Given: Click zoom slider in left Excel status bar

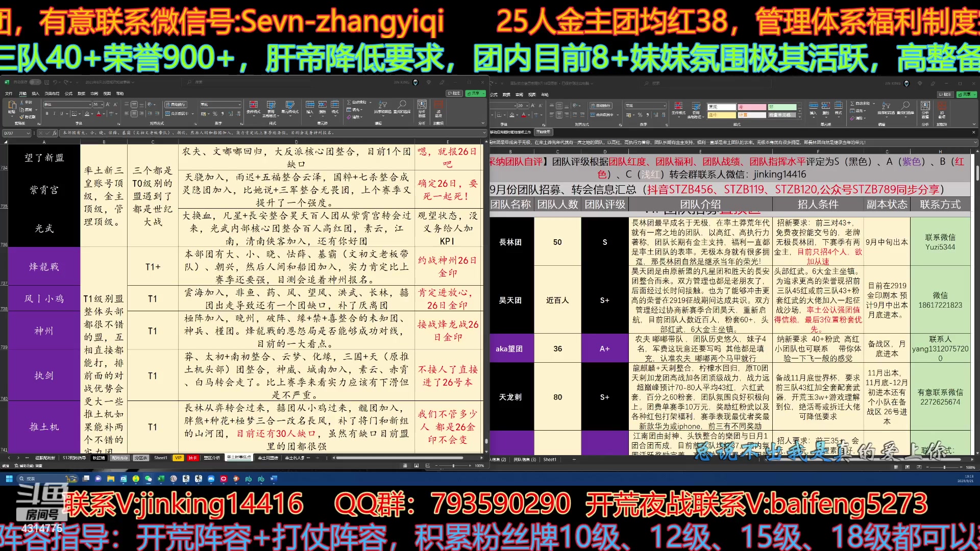Looking at the screenshot, I should 453,466.
